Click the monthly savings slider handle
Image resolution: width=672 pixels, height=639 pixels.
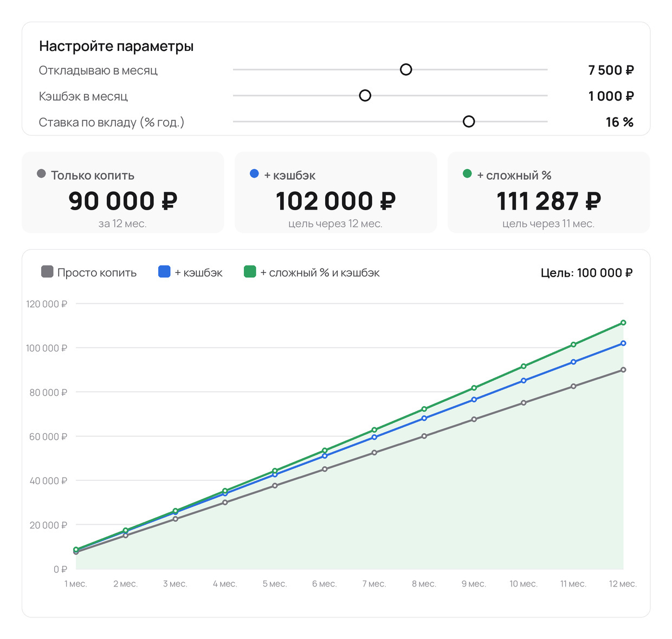(x=406, y=69)
